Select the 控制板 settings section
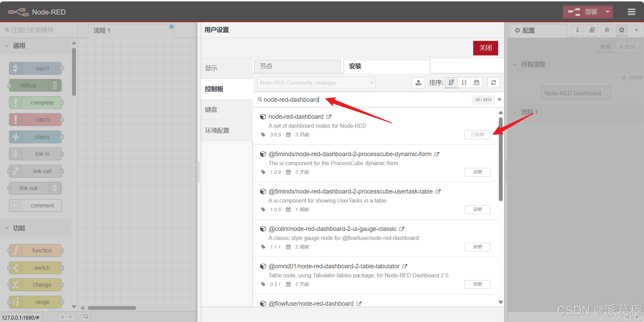The height and width of the screenshot is (322, 644). coord(227,89)
